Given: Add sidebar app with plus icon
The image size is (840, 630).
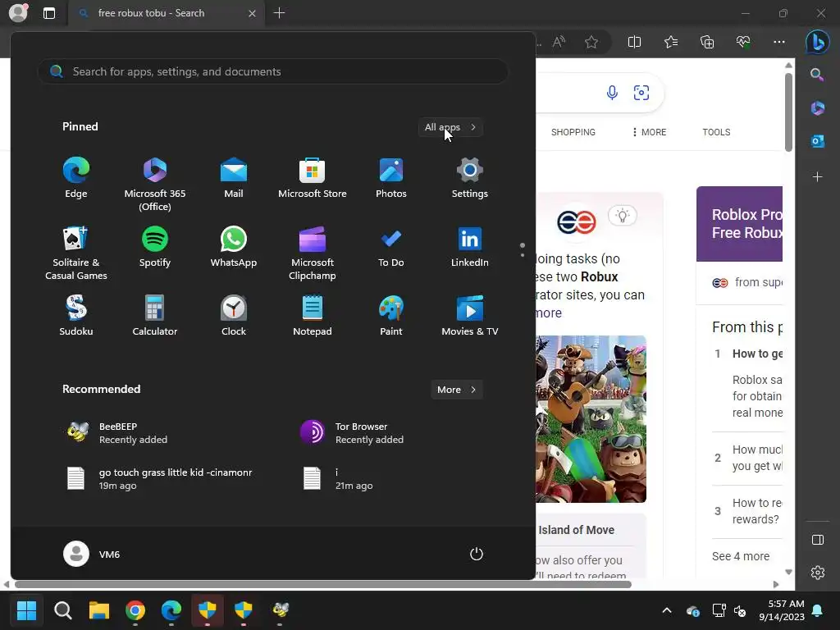Looking at the screenshot, I should coord(818,177).
